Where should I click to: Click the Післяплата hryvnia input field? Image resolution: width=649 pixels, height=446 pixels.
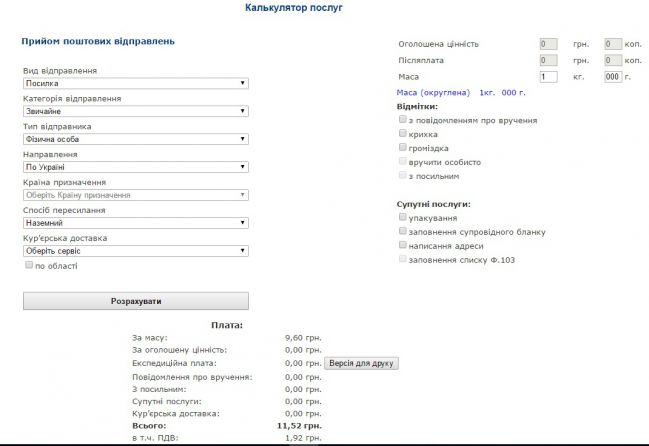[x=548, y=60]
